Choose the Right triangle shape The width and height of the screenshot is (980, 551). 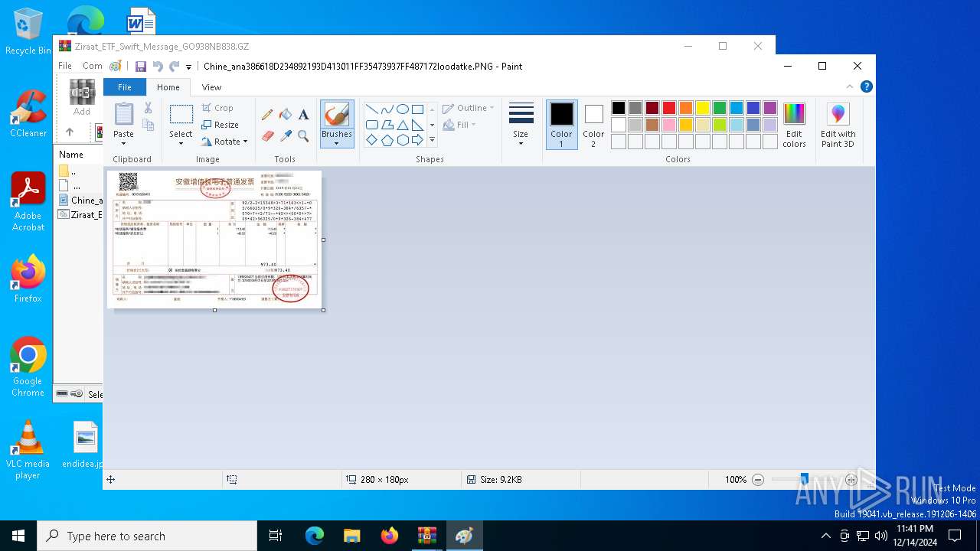417,125
